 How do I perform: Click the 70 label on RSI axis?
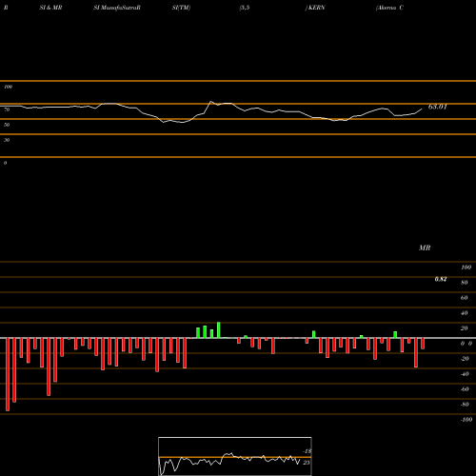click(x=7, y=109)
